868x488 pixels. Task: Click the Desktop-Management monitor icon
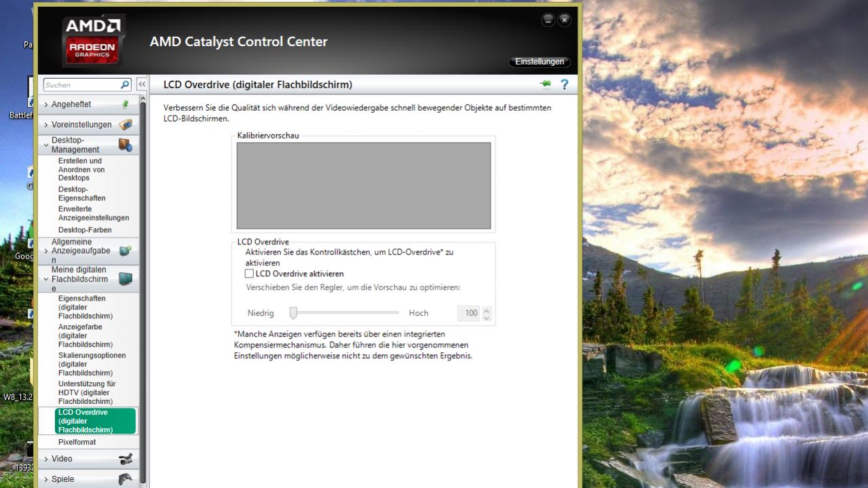tap(125, 145)
